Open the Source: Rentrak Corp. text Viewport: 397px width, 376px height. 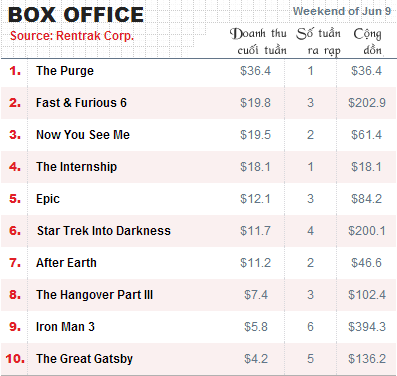click(72, 36)
